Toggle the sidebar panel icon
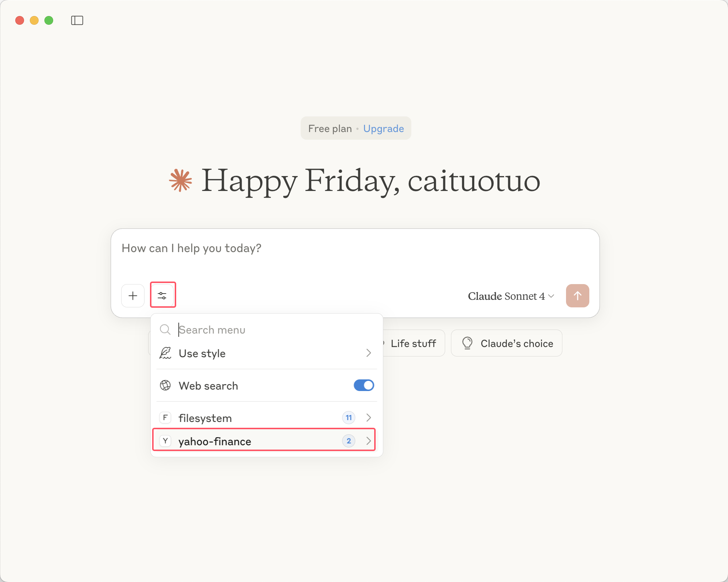 77,20
